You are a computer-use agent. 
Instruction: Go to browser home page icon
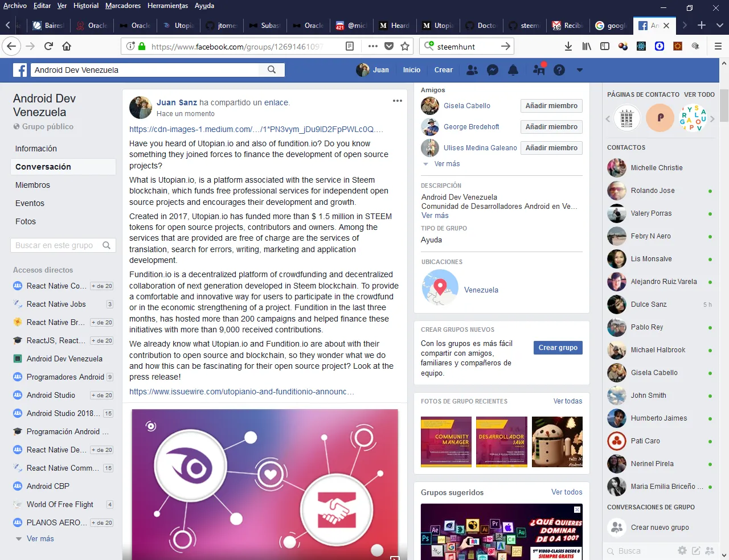67,46
